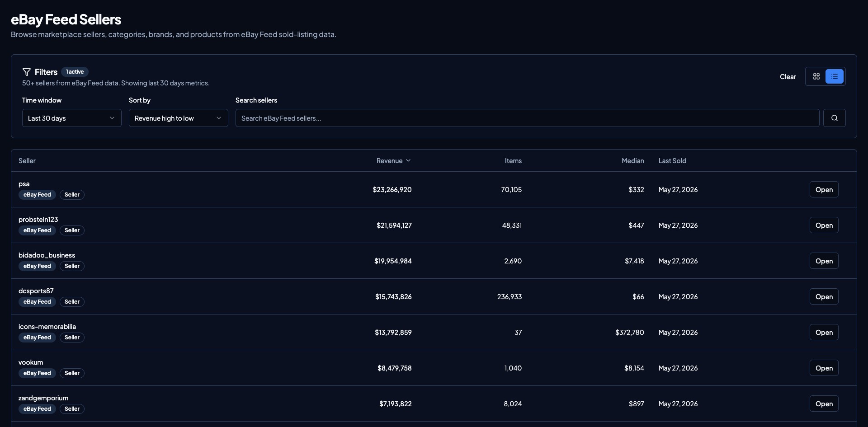Switch to list view layout
868x427 pixels.
pyautogui.click(x=834, y=77)
